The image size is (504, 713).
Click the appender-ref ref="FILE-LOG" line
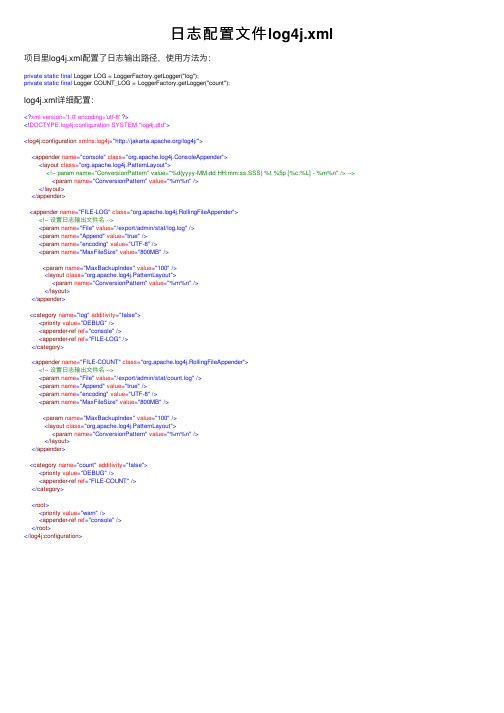coord(83,339)
